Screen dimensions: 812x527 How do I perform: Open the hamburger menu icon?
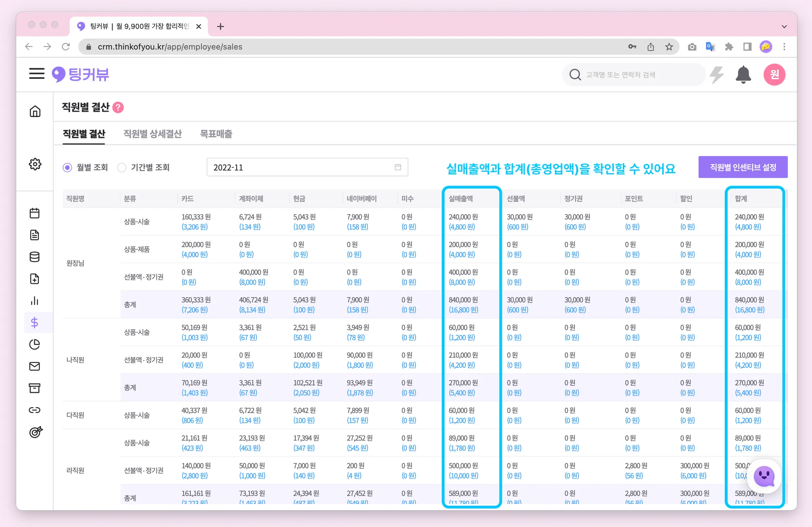pyautogui.click(x=36, y=74)
